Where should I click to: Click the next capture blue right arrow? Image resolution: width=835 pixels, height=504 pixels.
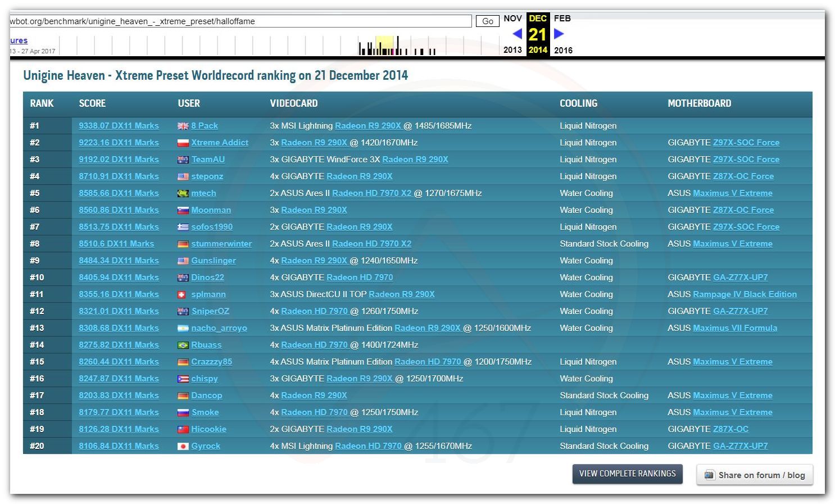559,34
